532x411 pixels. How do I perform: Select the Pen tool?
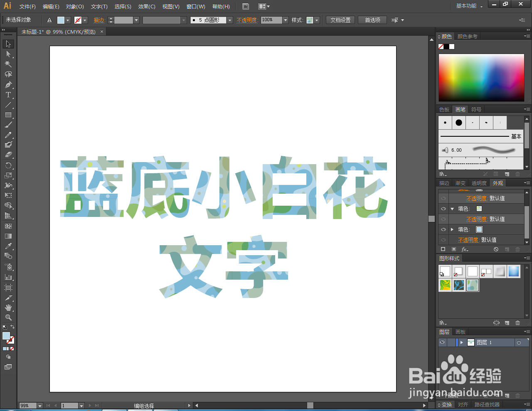tap(7, 84)
